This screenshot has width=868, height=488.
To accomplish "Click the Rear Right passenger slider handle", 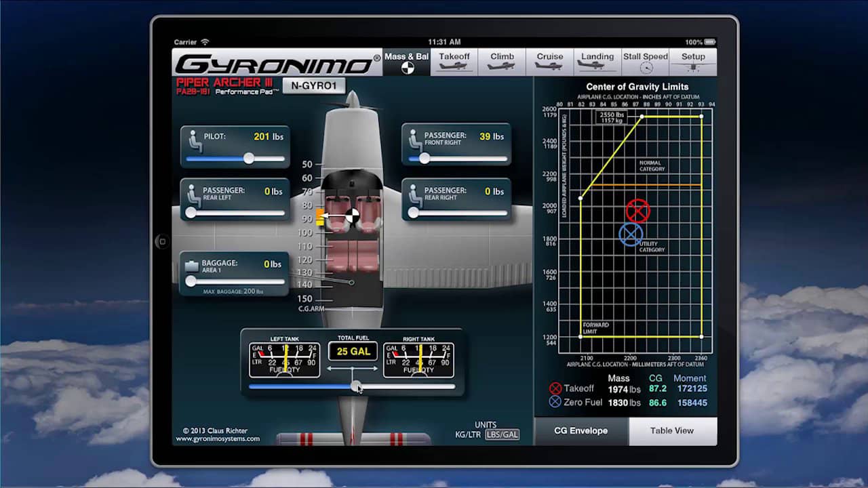I will tap(412, 212).
